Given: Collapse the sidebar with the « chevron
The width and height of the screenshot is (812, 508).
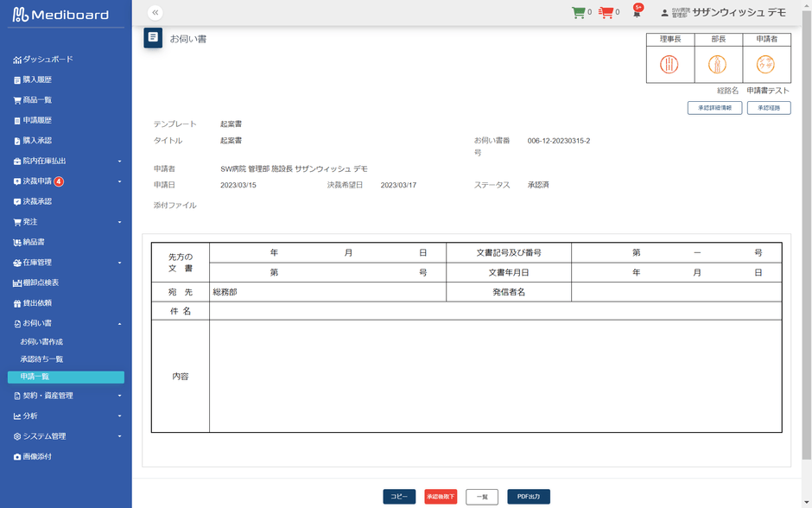Looking at the screenshot, I should tap(154, 12).
